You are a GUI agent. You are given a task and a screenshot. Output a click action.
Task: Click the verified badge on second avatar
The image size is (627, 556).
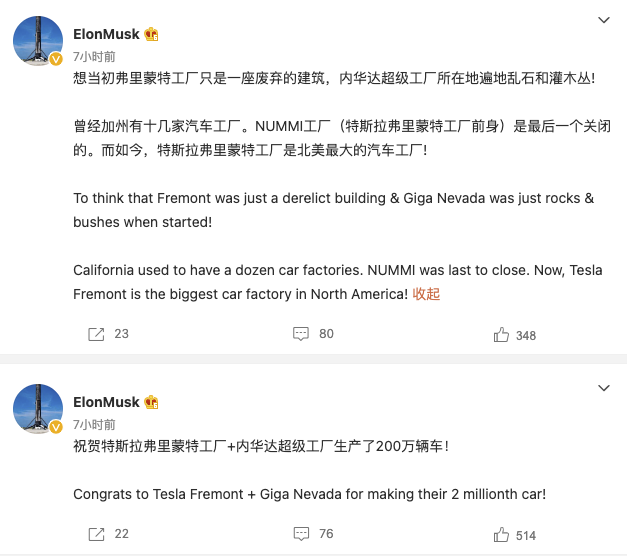coord(57,427)
